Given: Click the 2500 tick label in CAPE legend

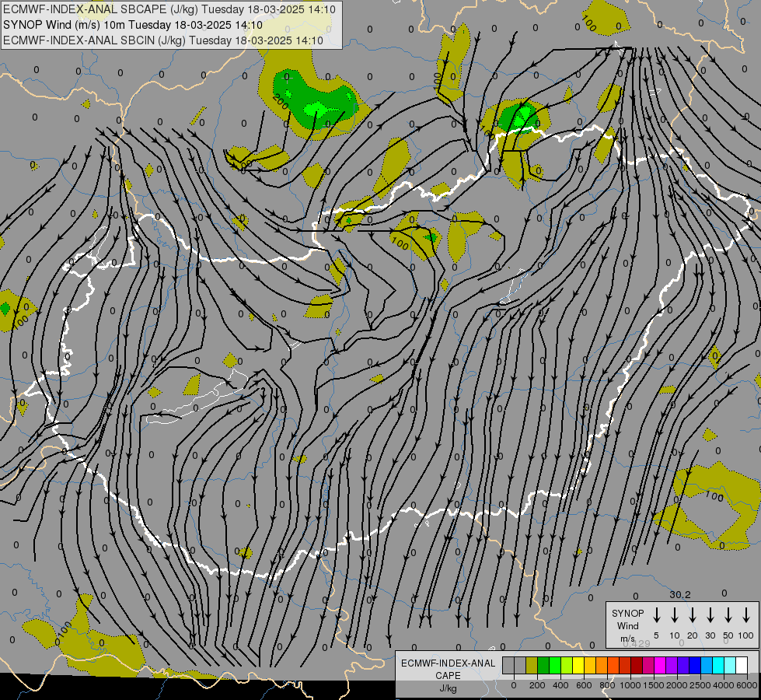Looking at the screenshot, I should coord(700,685).
